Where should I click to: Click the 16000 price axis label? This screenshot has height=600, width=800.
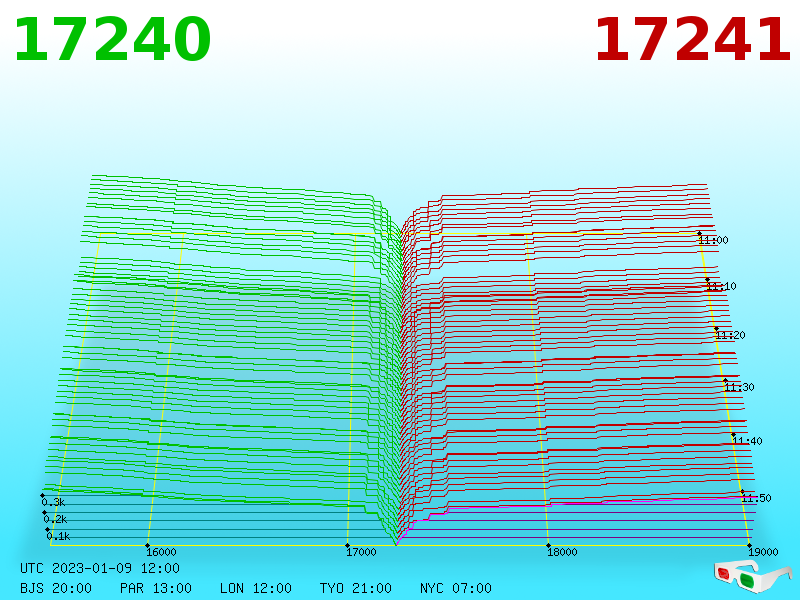click(161, 552)
